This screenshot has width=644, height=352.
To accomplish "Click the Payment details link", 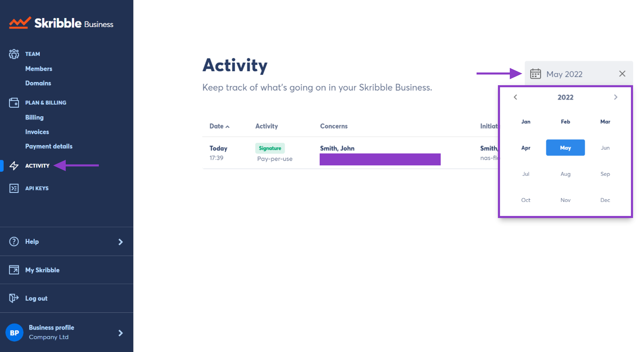I will point(49,146).
